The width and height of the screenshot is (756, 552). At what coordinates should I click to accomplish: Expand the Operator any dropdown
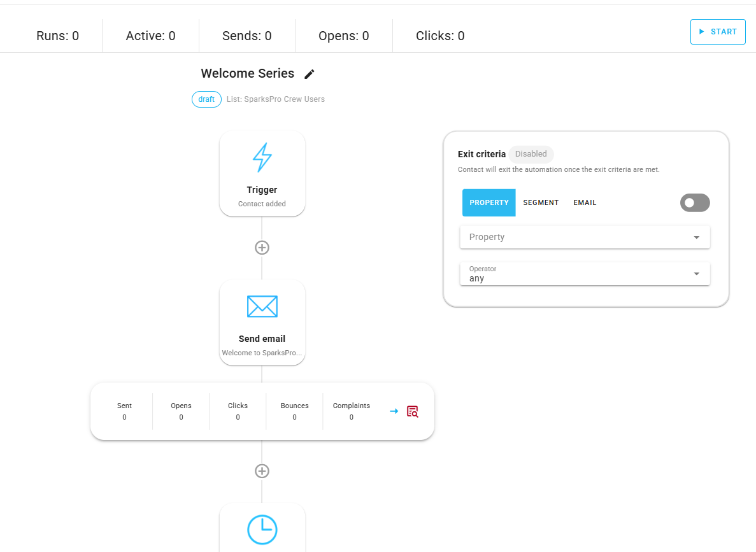585,274
